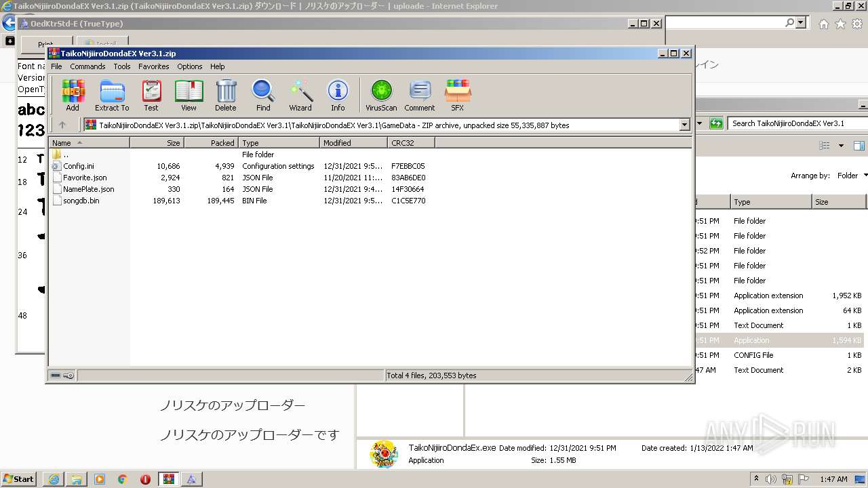Open the Favorites menu
The height and width of the screenshot is (488, 868).
point(154,66)
